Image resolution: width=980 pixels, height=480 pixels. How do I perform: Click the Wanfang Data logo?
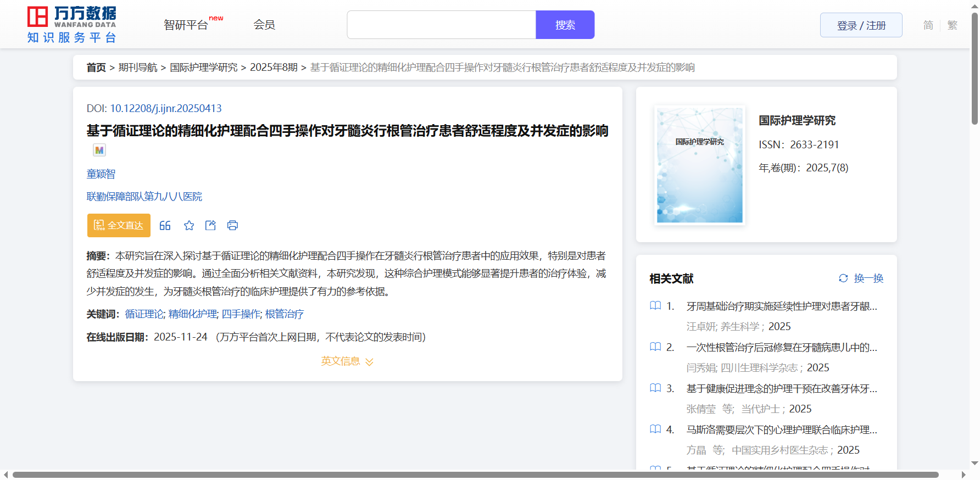pyautogui.click(x=72, y=25)
